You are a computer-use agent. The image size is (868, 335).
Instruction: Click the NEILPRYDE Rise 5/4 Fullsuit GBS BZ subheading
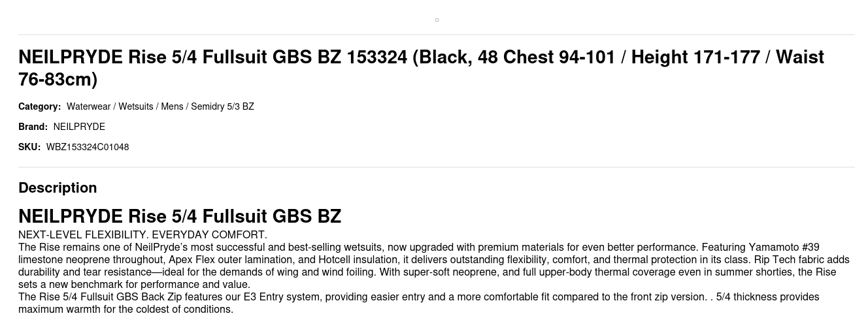pos(180,216)
